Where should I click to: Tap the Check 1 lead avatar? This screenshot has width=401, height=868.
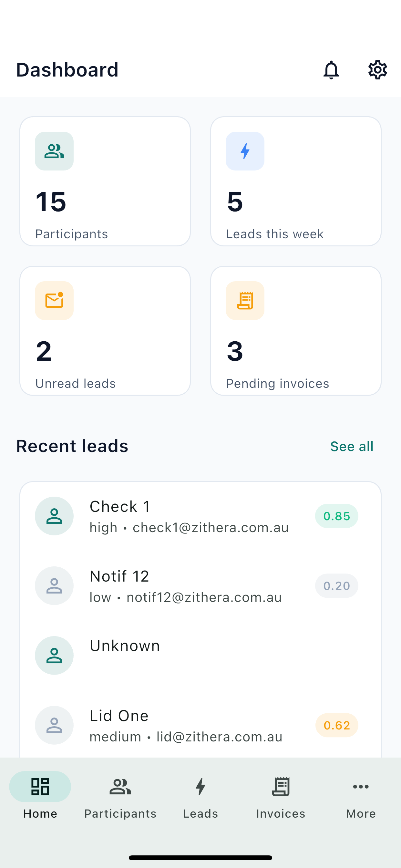[x=54, y=516]
